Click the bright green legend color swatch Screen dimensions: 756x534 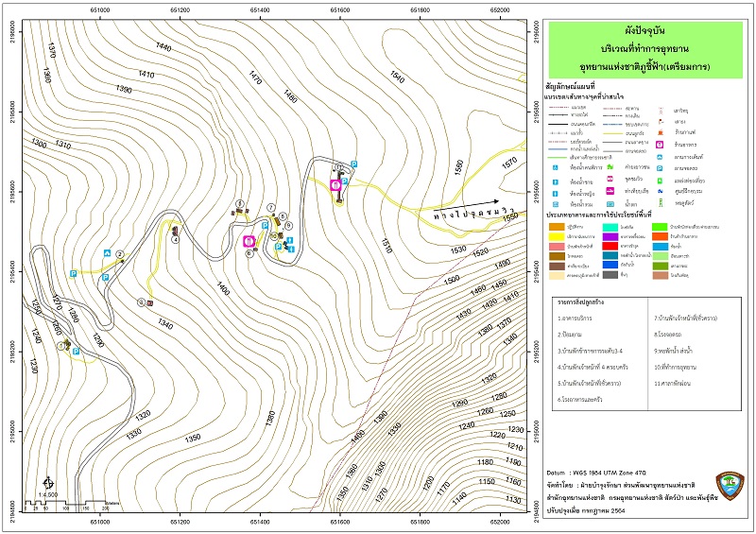(x=660, y=227)
